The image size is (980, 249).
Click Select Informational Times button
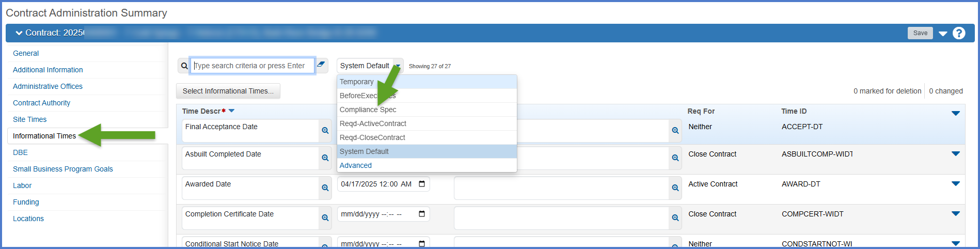[x=228, y=91]
